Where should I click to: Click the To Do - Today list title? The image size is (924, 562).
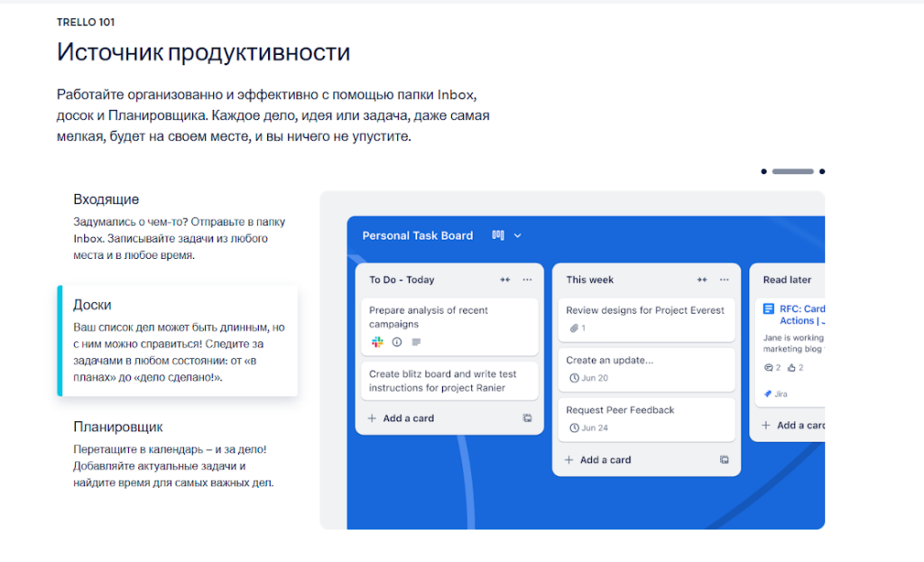click(x=402, y=280)
